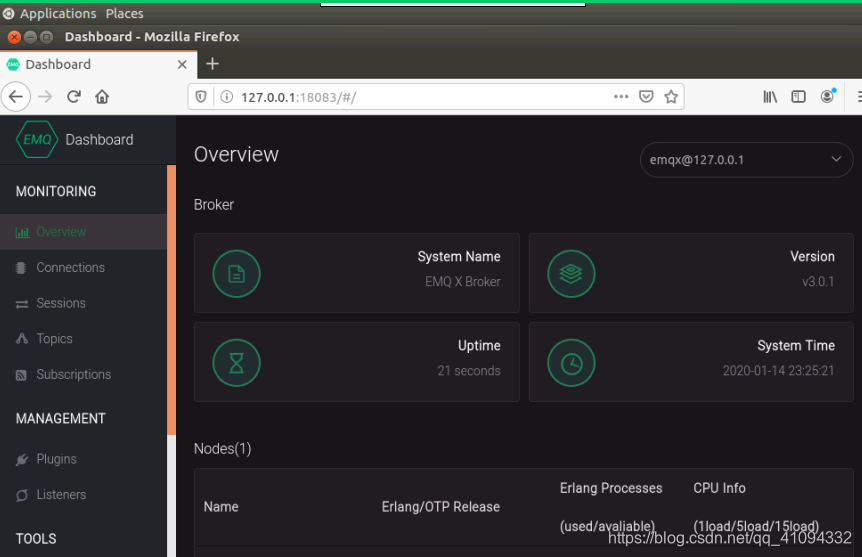
Task: Click the Connections sidebar icon
Action: click(21, 268)
